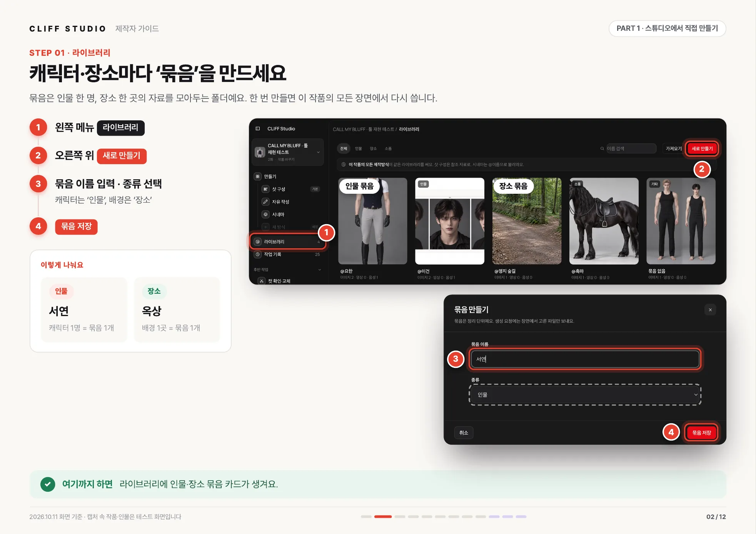The width and height of the screenshot is (756, 534).
Task: Select the 샷 구성 icon
Action: point(265,189)
